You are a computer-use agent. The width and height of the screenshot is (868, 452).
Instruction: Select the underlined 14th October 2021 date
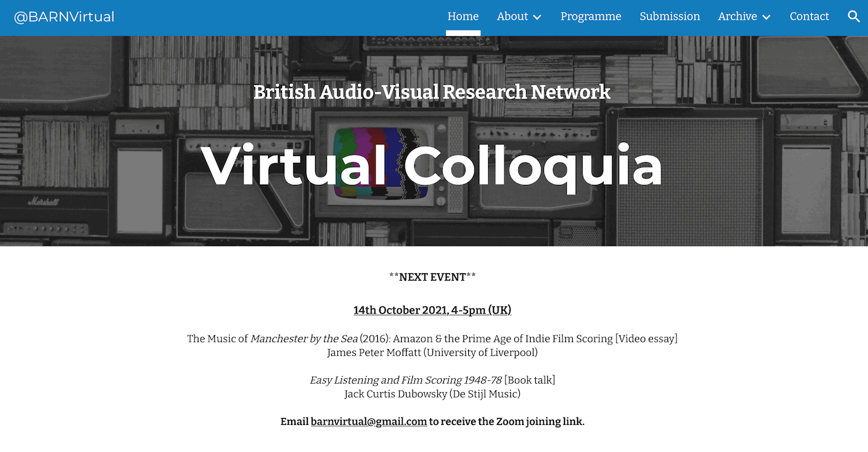pyautogui.click(x=432, y=311)
